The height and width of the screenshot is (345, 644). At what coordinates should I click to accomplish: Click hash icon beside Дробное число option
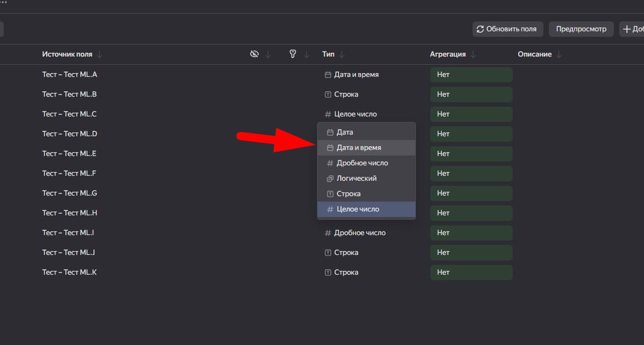click(330, 163)
